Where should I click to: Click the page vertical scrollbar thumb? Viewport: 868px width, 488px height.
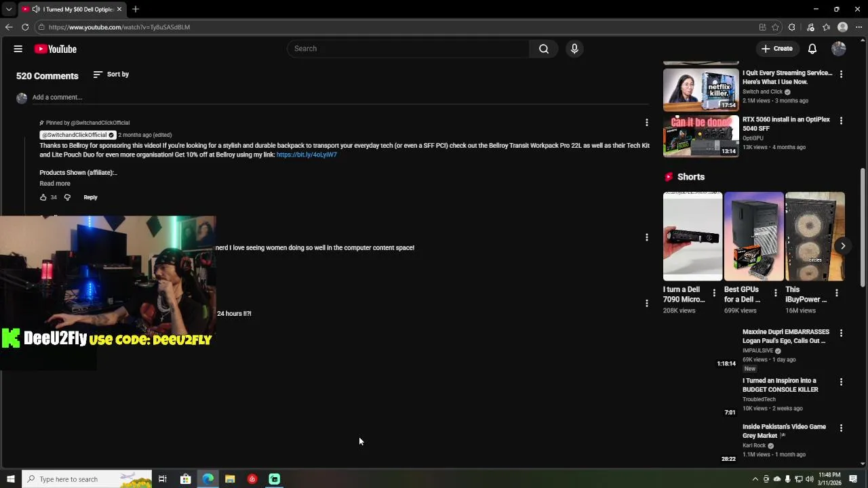pos(863,227)
